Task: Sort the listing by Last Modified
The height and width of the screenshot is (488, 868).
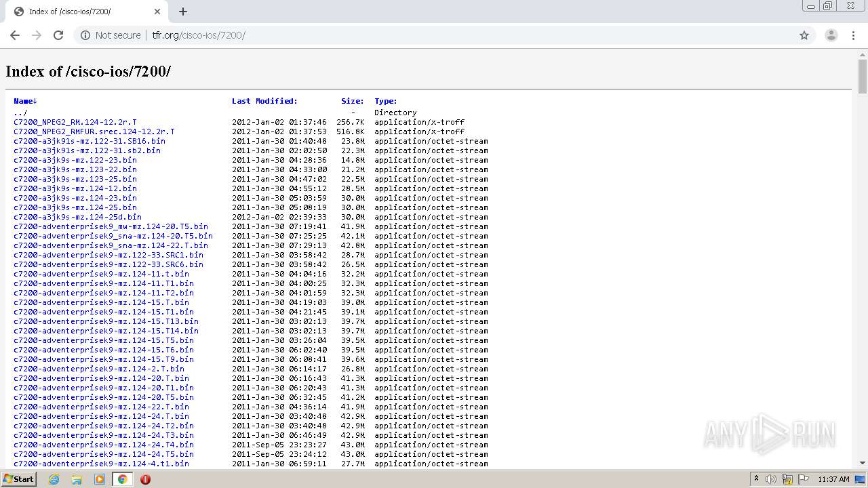Action: 264,101
